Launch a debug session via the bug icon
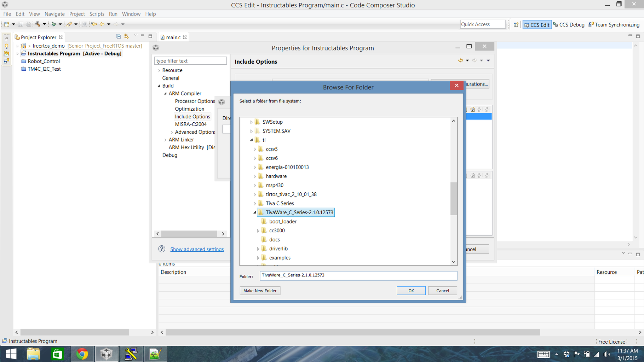The image size is (644, 362). (x=54, y=24)
